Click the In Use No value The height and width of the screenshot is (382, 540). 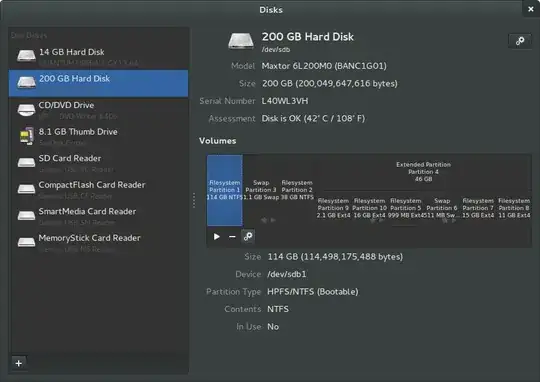273,327
